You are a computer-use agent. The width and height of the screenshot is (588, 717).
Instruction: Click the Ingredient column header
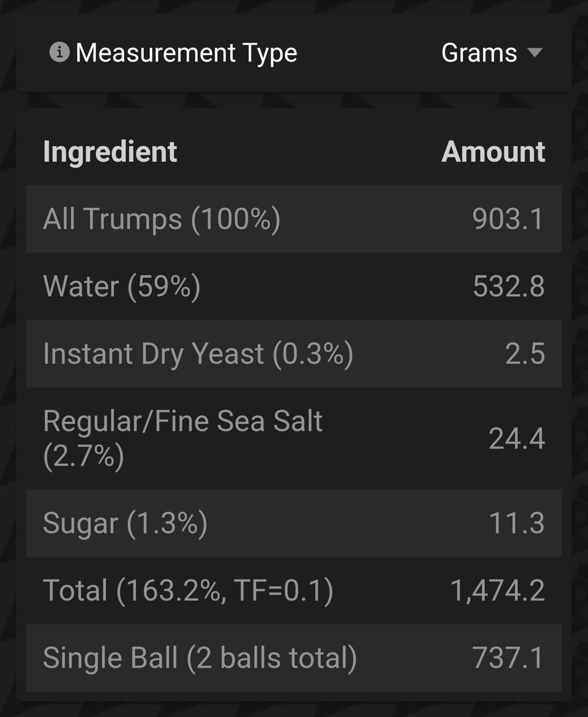click(x=110, y=151)
